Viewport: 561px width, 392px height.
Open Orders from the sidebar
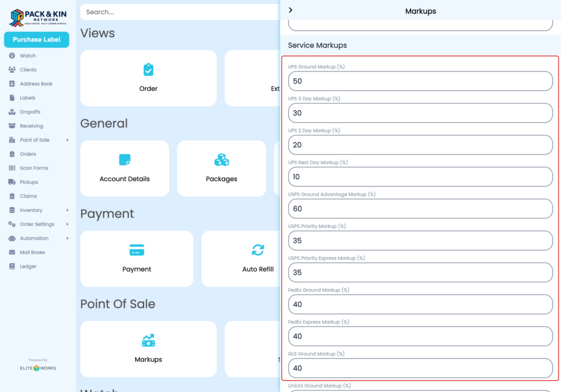(12, 154)
